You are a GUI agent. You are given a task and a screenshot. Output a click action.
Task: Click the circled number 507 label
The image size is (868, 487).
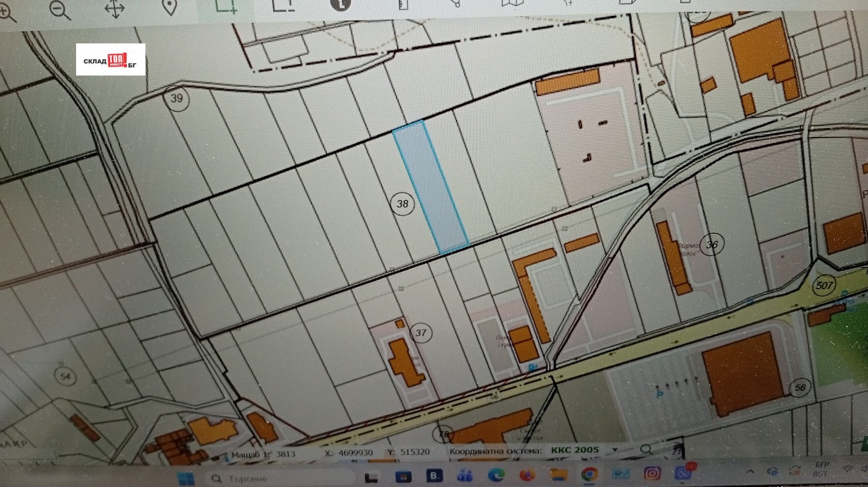point(824,286)
